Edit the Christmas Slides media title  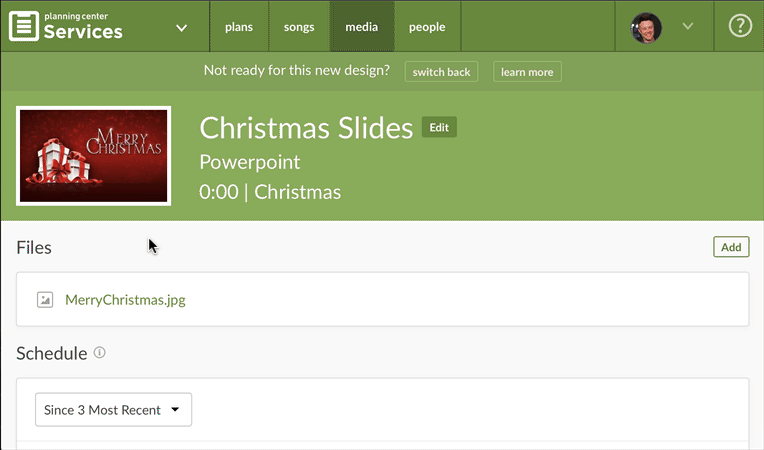click(x=439, y=127)
